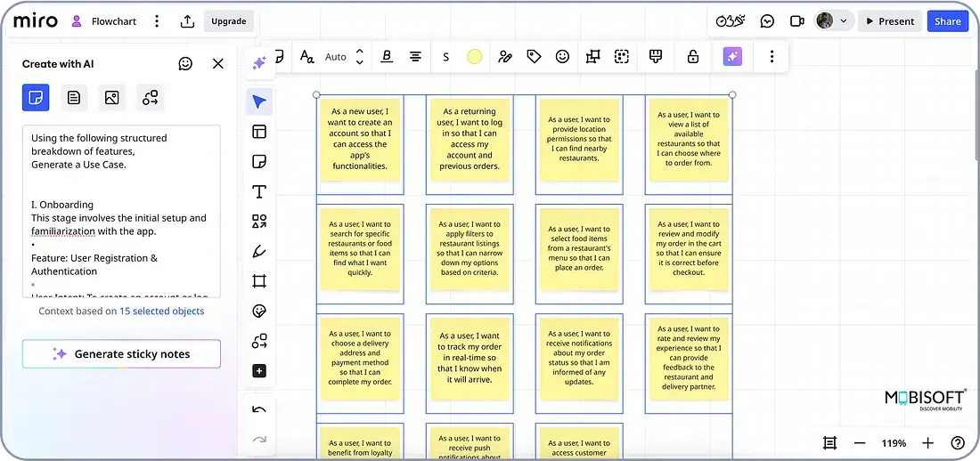Open text alignment options
980x461 pixels.
[415, 57]
